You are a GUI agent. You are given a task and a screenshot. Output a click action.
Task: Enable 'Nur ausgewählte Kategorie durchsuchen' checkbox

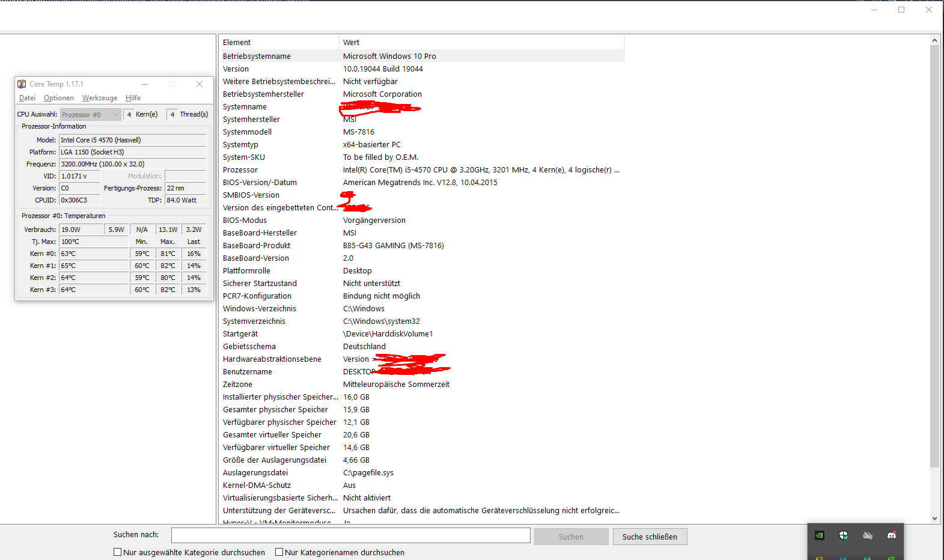pos(118,552)
